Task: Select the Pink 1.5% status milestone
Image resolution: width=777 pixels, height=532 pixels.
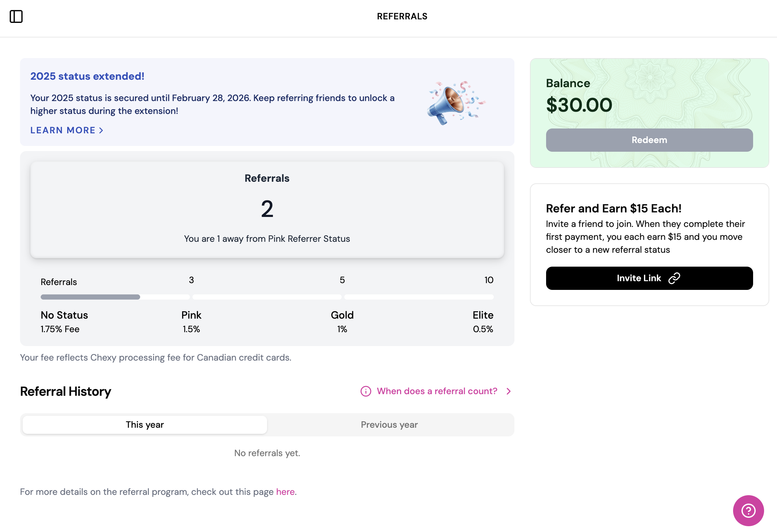Action: tap(191, 322)
